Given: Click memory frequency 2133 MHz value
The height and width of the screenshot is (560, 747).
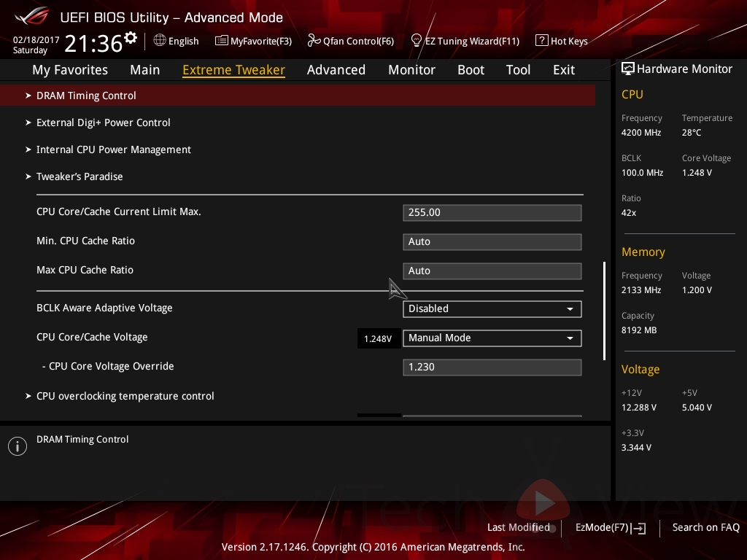Looking at the screenshot, I should pyautogui.click(x=640, y=290).
